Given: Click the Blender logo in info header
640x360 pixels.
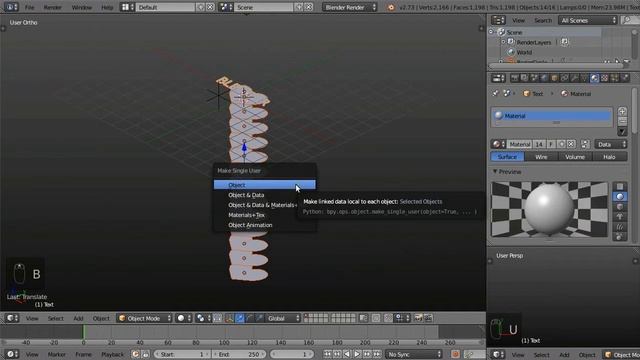Looking at the screenshot, I should click(391, 7).
